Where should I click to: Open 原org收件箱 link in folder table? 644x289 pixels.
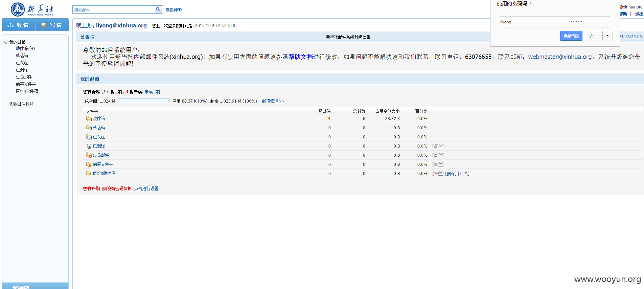point(104,174)
